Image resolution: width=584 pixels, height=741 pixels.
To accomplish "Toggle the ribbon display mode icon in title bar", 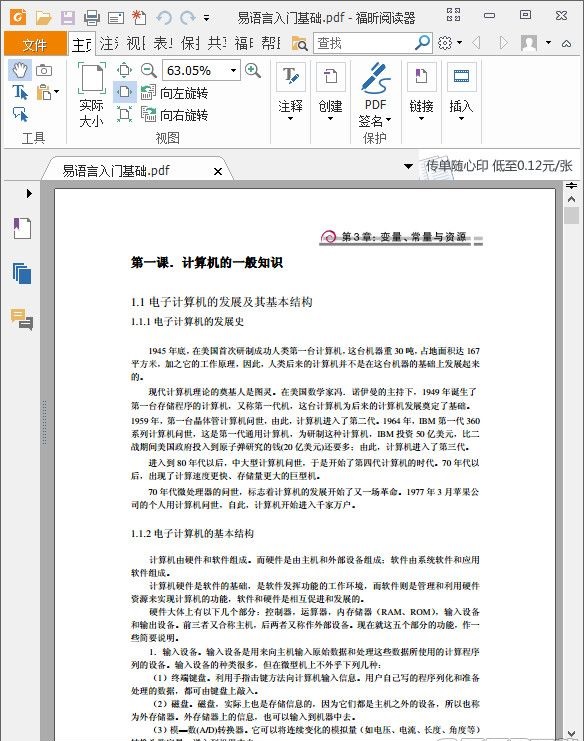I will 454,15.
